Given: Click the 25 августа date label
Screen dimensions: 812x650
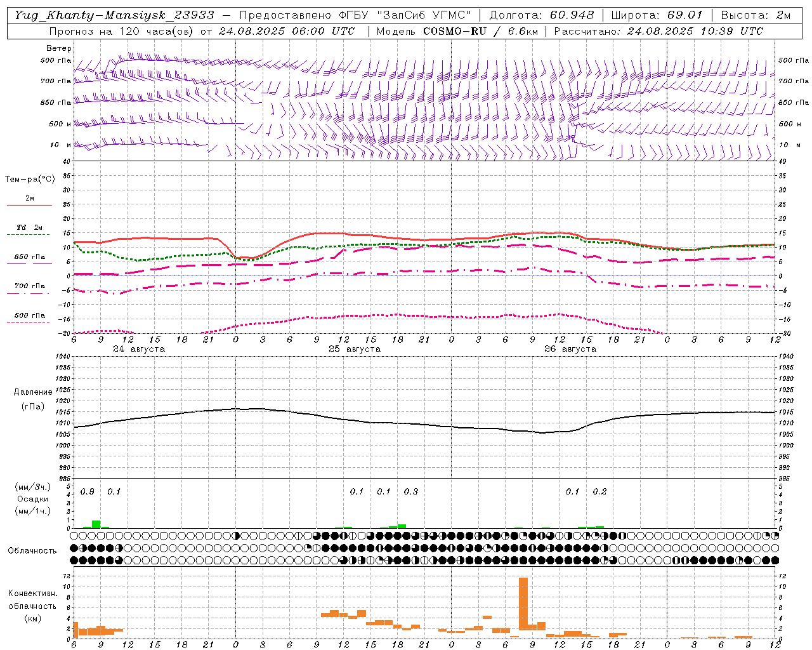Looking at the screenshot, I should tap(355, 349).
